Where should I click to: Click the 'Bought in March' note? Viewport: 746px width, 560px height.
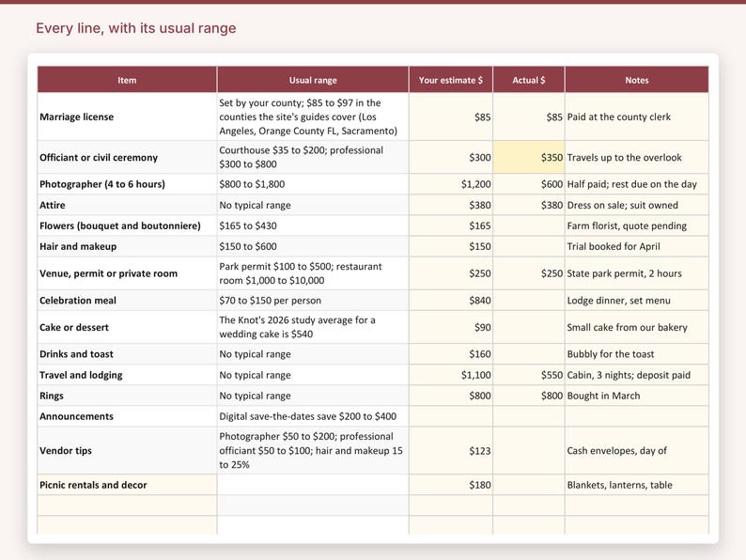coord(637,396)
